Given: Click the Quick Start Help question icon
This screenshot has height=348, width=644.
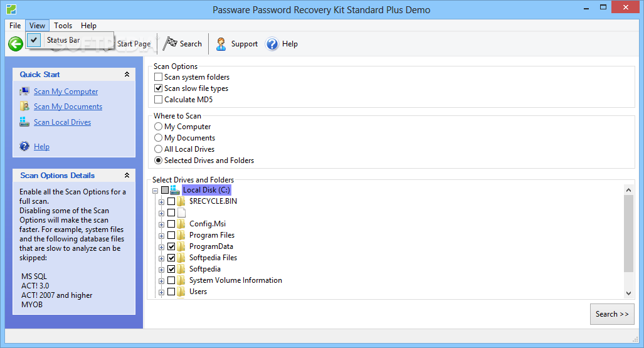Looking at the screenshot, I should [x=24, y=146].
